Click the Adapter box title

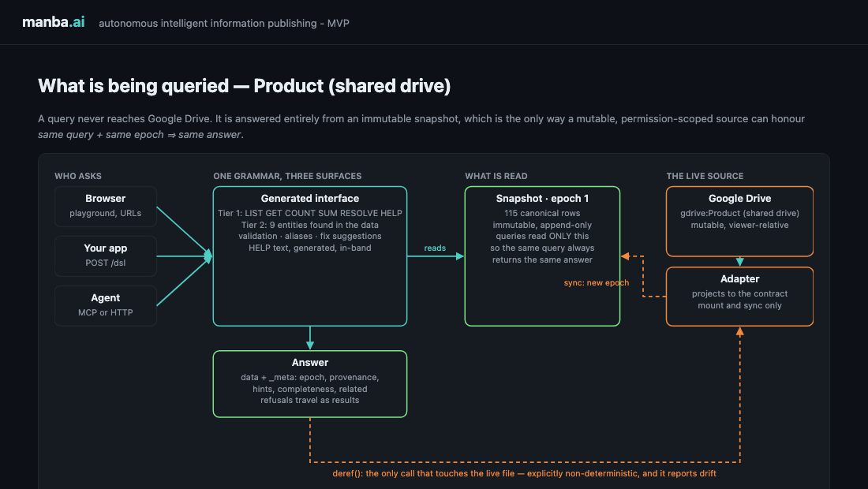point(739,278)
